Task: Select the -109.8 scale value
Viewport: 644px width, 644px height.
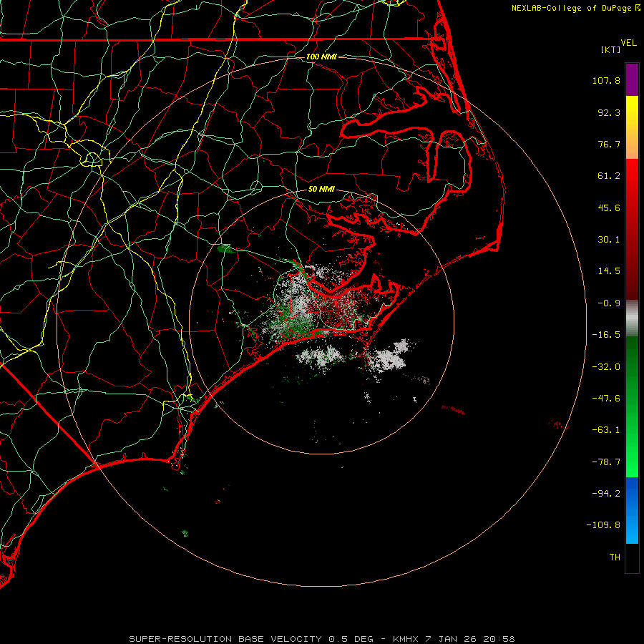Action: point(603,525)
